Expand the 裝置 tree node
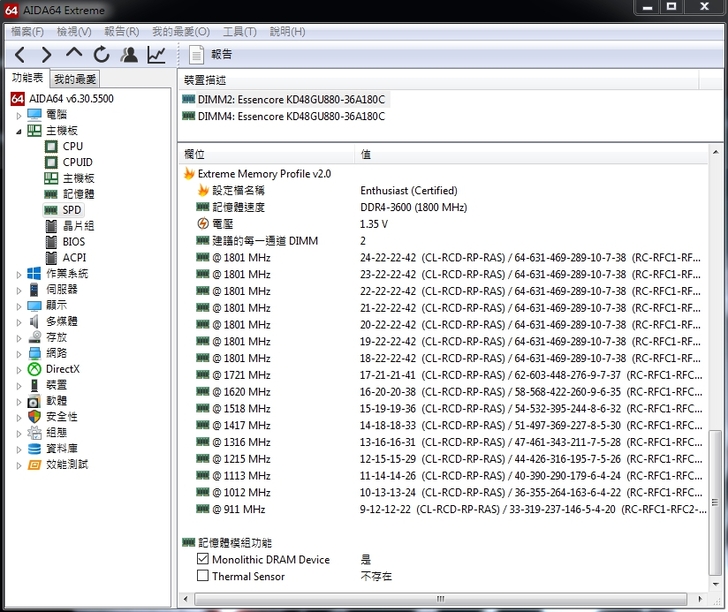This screenshot has height=612, width=728. [x=19, y=386]
